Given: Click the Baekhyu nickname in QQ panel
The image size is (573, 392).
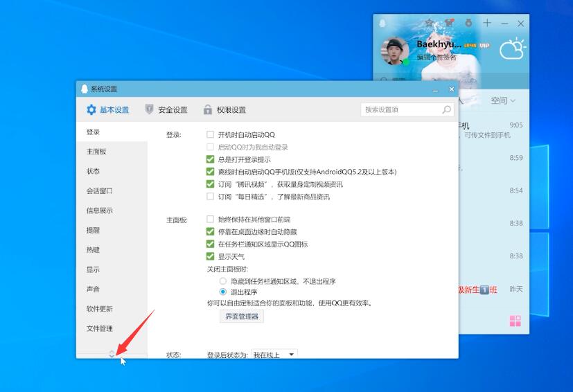Looking at the screenshot, I should (x=439, y=44).
